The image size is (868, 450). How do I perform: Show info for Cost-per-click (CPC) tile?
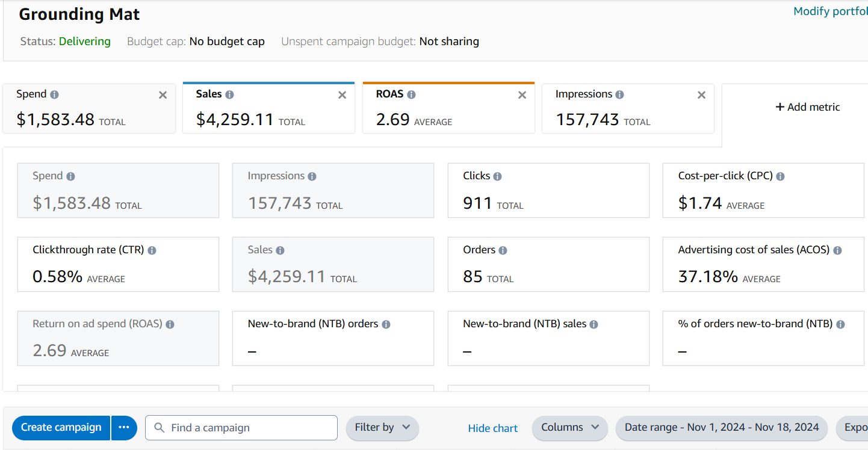tap(780, 176)
